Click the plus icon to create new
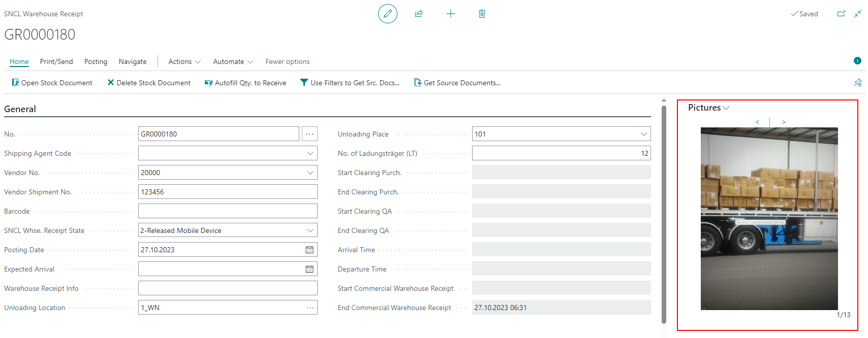This screenshot has width=868, height=338. [x=450, y=14]
